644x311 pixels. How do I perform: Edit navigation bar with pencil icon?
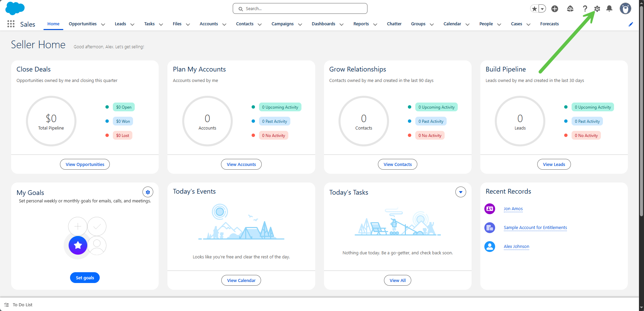pos(631,24)
